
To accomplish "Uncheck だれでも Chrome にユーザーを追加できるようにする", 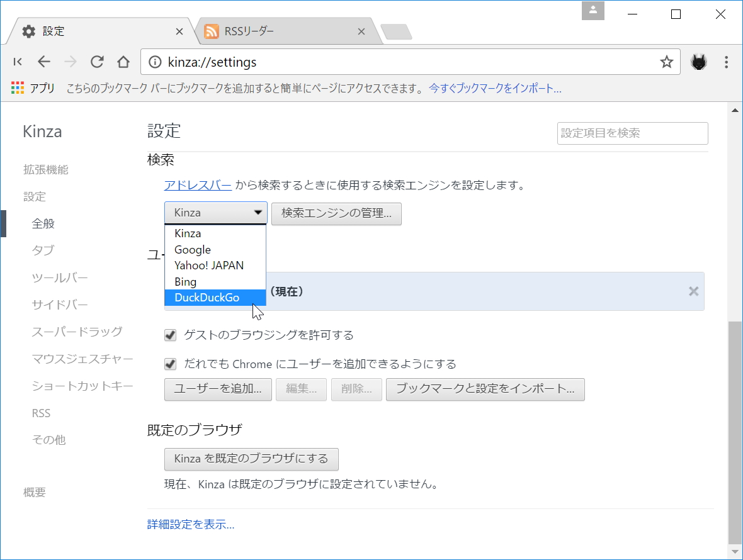I will [x=170, y=364].
